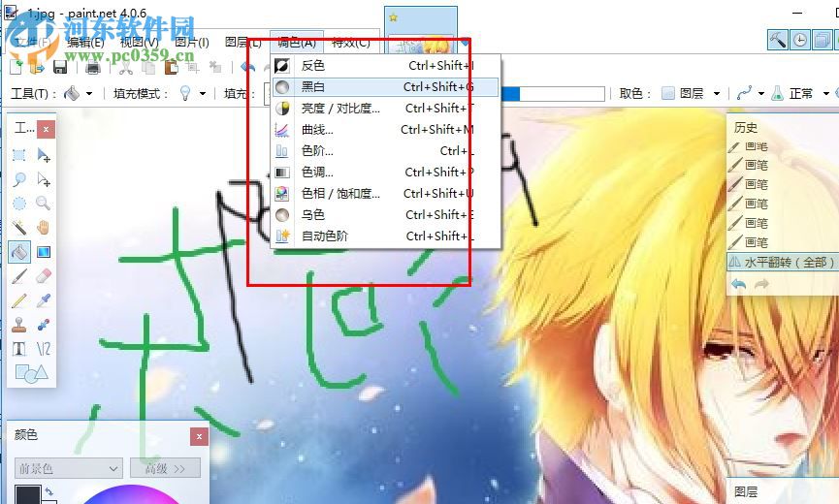Close the Tools (工...) panel

(46, 129)
